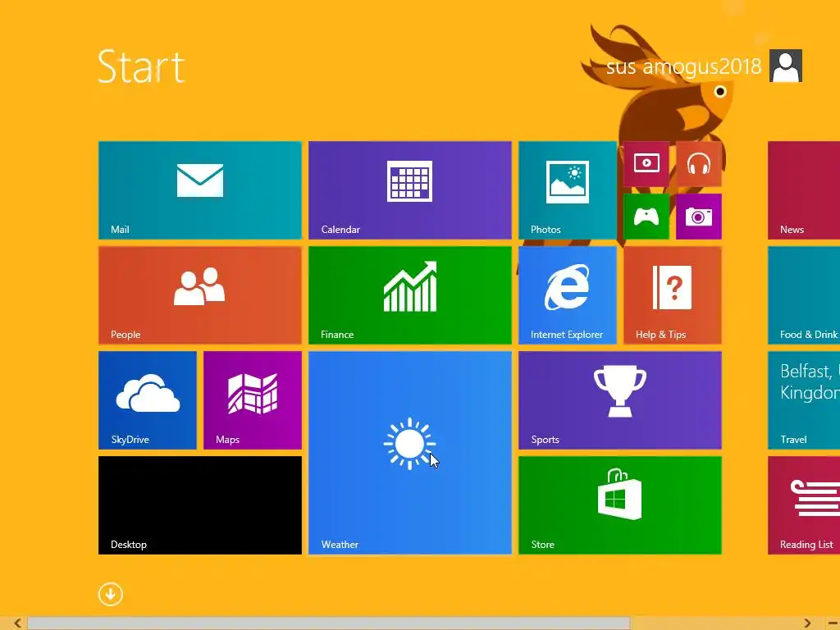Open the Camera small tile
Image resolution: width=840 pixels, height=630 pixels.
pos(699,217)
